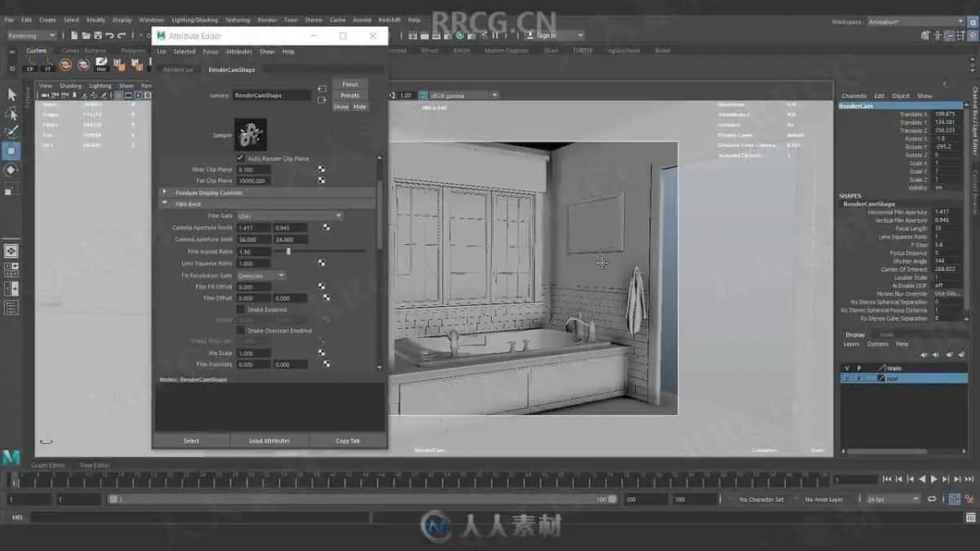The height and width of the screenshot is (551, 980).
Task: Redo the action via the toolbar arrow
Action: 121,36
